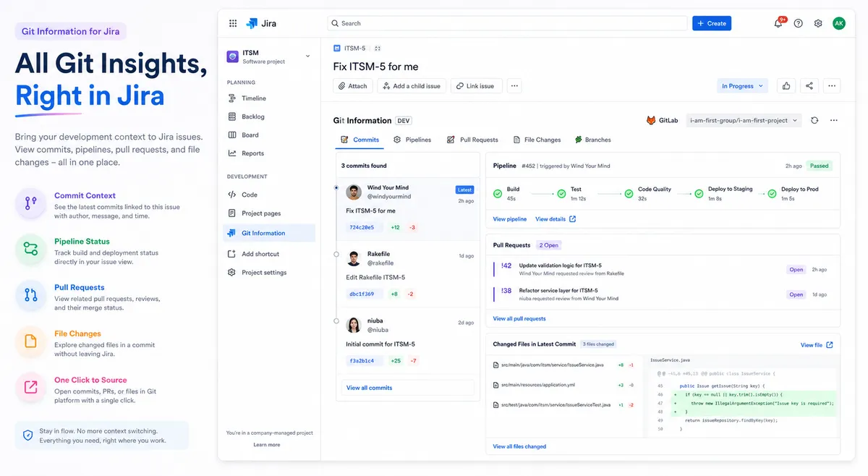Click Add a child issue button
Screen dimensions: 868x476
tap(411, 85)
